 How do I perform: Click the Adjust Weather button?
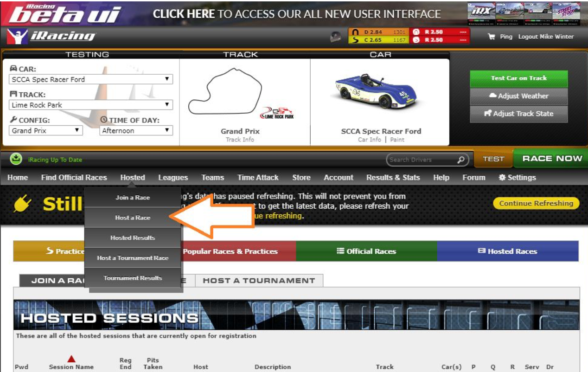tap(519, 96)
